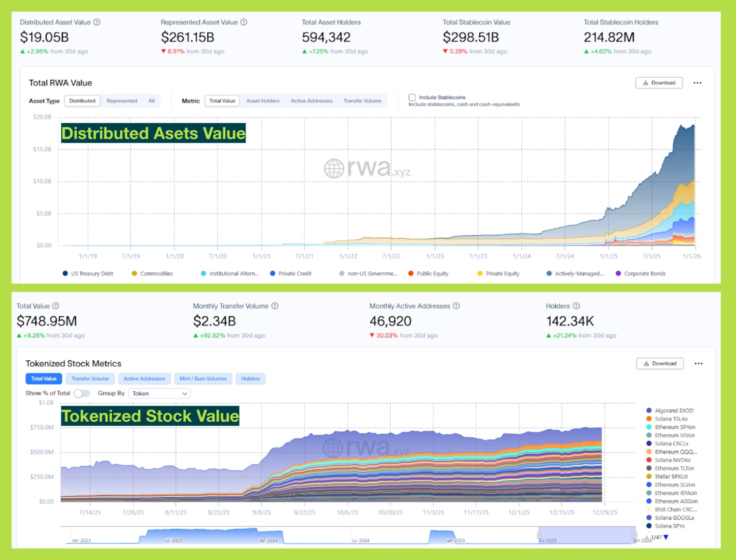Download Total RWA Value chart data
The height and width of the screenshot is (560, 736).
click(x=659, y=83)
